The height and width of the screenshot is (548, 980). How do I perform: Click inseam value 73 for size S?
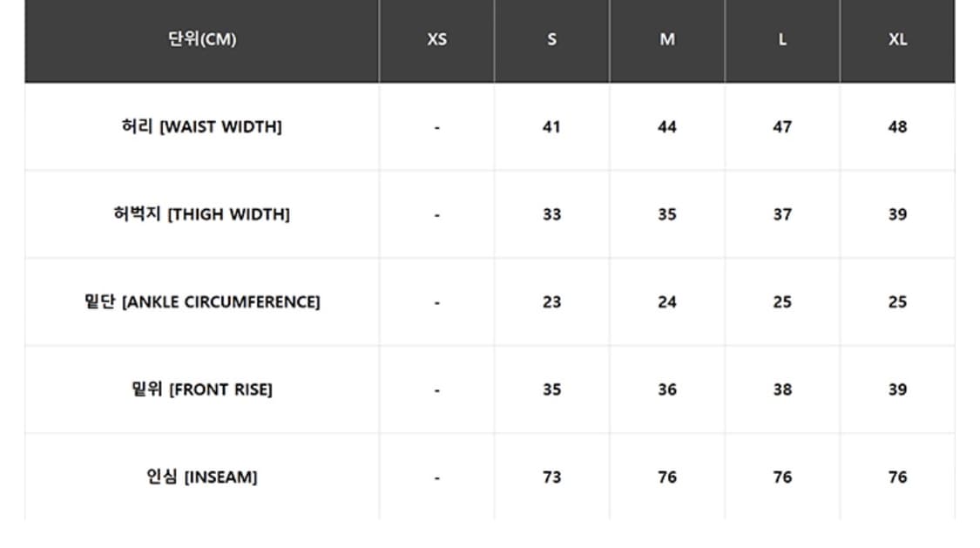tap(551, 477)
